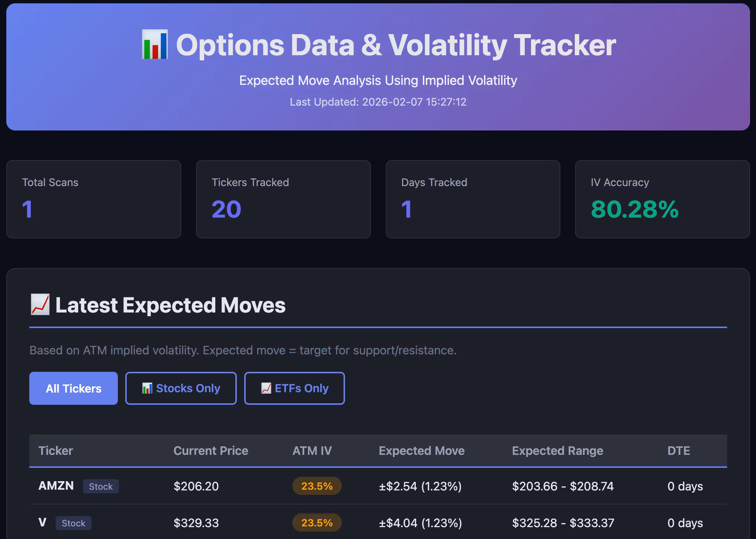Screen dimensions: 756x539
Task: Click the Expected Range column header
Action: click(557, 451)
